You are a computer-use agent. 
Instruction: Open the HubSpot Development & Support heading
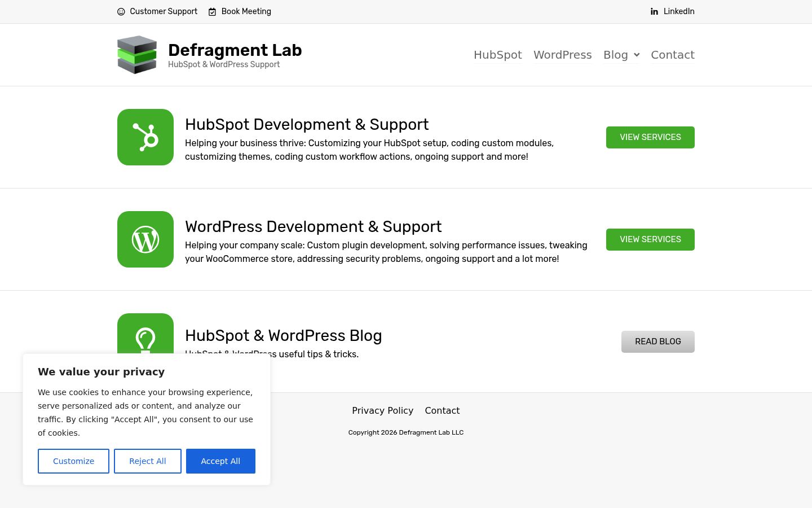(x=307, y=124)
